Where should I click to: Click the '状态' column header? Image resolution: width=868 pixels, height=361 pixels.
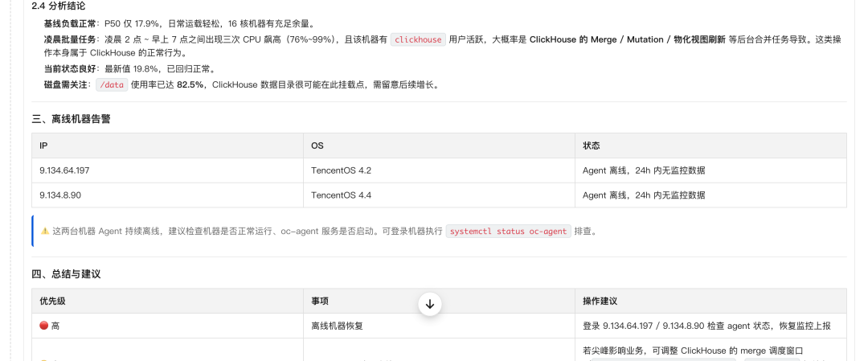[x=710, y=146]
